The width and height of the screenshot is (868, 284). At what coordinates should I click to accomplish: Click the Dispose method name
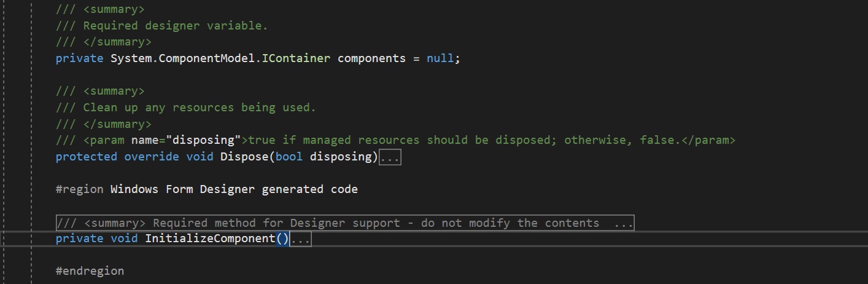tap(244, 157)
